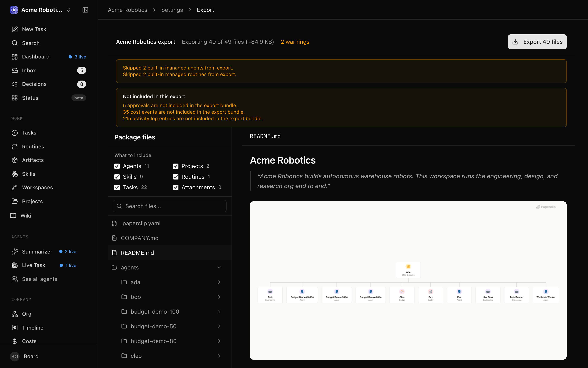Click the Workspaces branch icon
The image size is (588, 368).
[15, 187]
